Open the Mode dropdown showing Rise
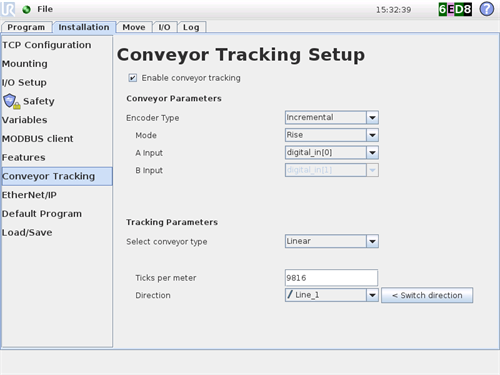 pyautogui.click(x=332, y=135)
